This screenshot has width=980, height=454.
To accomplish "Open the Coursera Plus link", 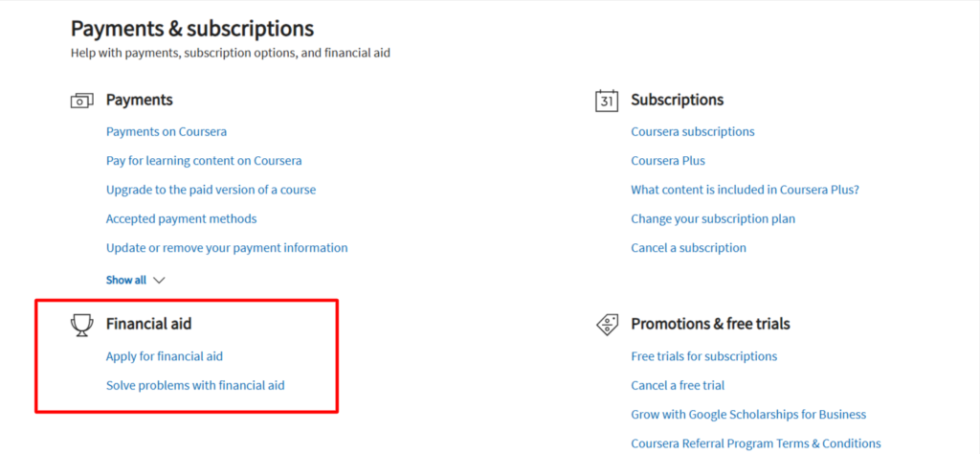I will [668, 161].
